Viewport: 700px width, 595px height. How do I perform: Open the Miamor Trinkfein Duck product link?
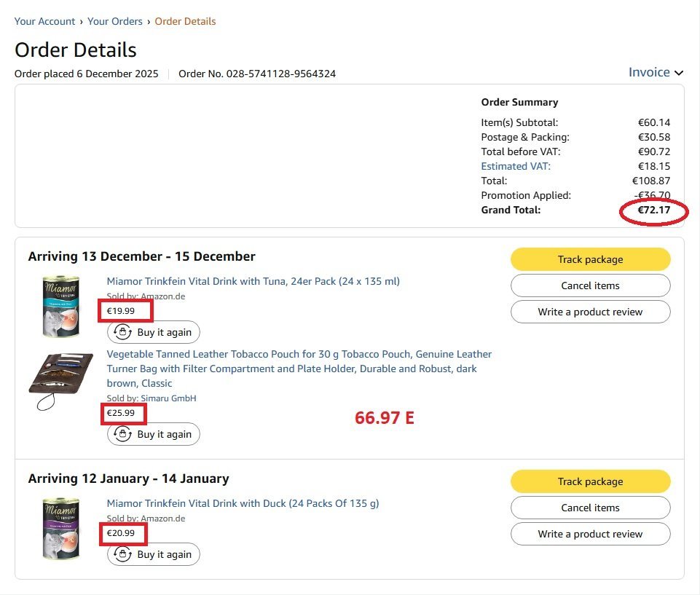[x=243, y=503]
